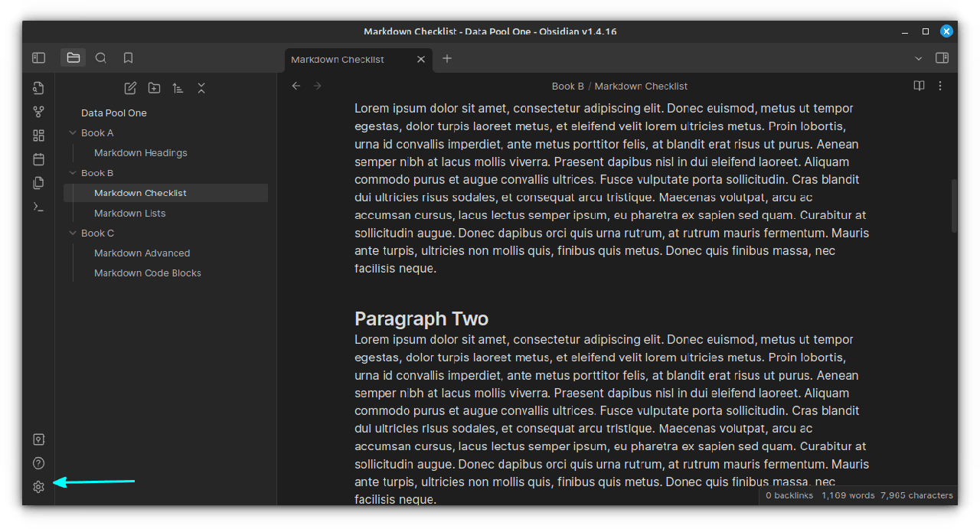Click the quick switcher icon
980x529 pixels.
click(x=38, y=88)
